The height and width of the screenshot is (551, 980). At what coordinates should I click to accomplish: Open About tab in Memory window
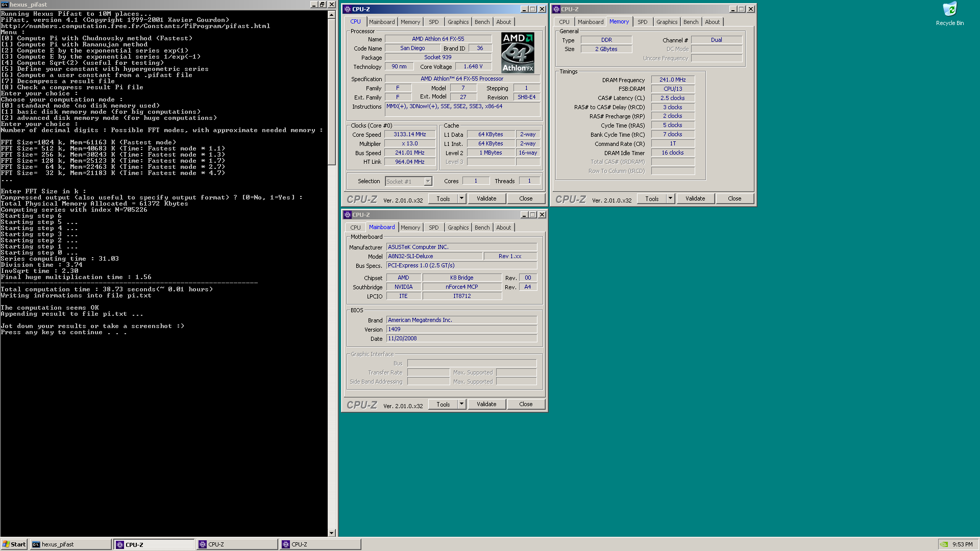click(x=713, y=22)
